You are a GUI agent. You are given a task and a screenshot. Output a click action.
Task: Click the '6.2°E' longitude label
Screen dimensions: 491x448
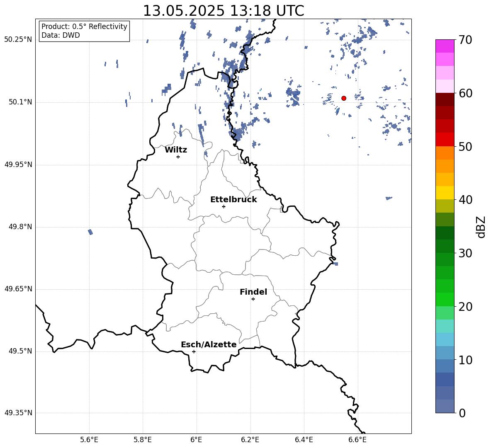(250, 440)
